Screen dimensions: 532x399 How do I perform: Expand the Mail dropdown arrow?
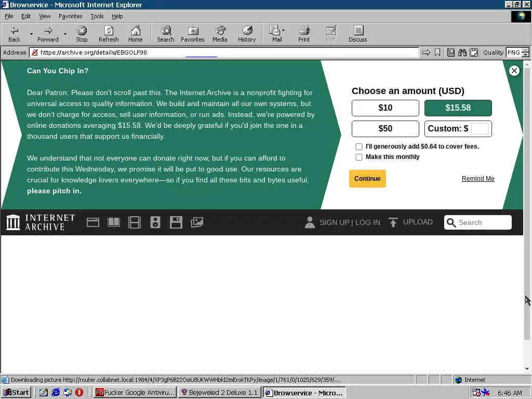point(284,31)
